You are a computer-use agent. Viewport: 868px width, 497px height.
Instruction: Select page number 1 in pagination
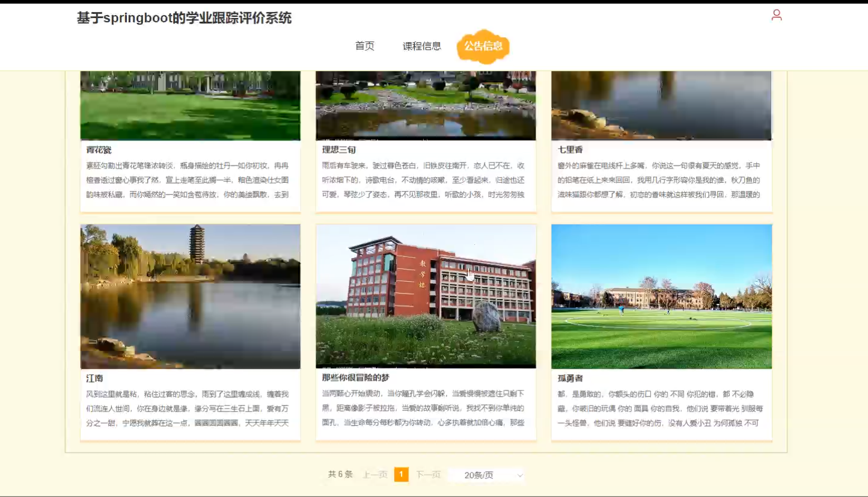pyautogui.click(x=401, y=475)
